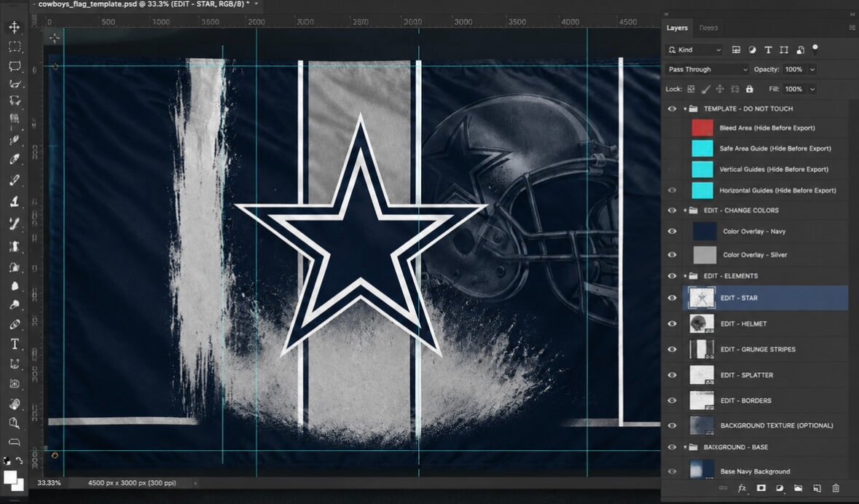Click the adjustment layer filter icon
859x504 pixels.
tap(752, 50)
